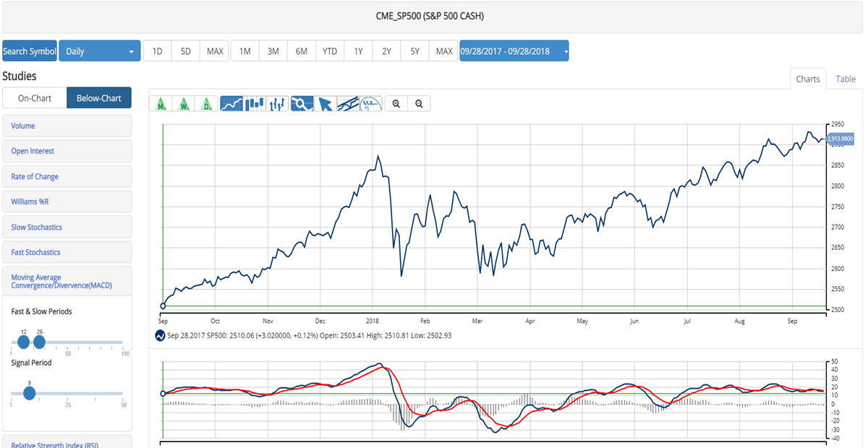Zoom out of the chart
This screenshot has width=868, height=448.
pos(419,103)
